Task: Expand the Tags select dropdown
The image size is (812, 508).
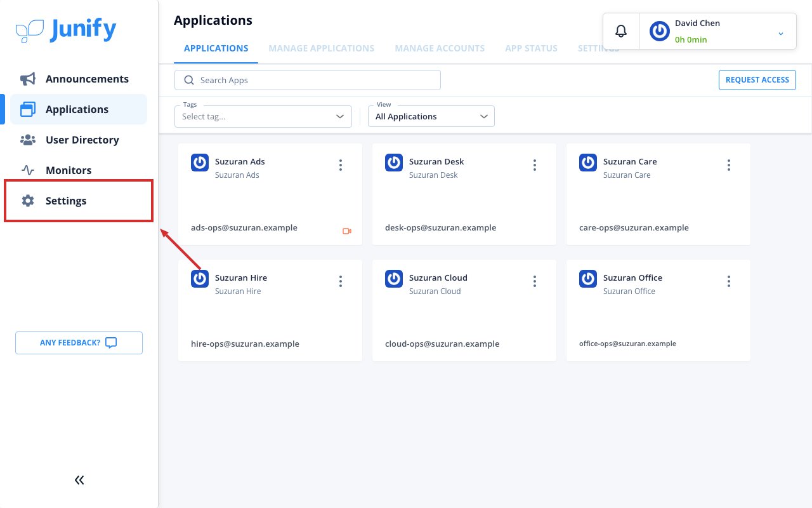Action: point(263,116)
